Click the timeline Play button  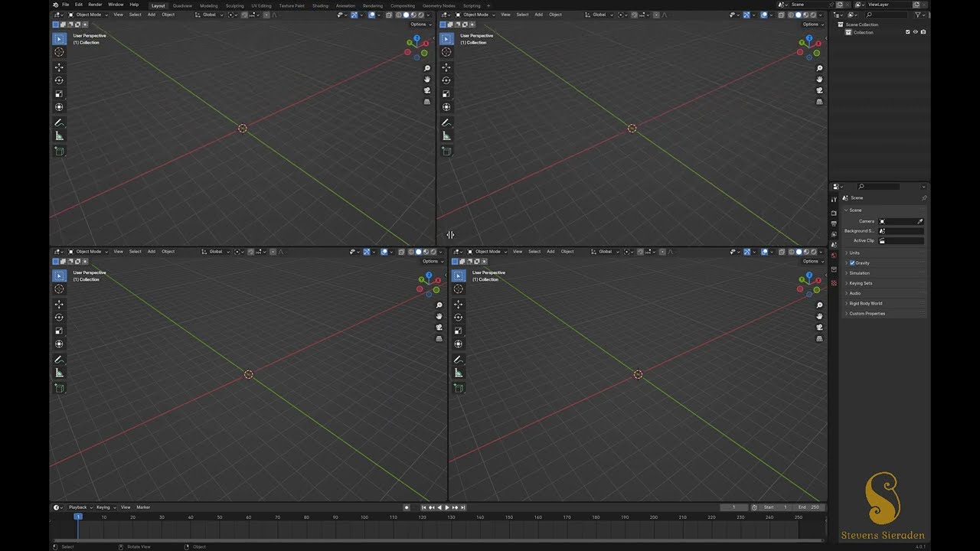tap(447, 507)
